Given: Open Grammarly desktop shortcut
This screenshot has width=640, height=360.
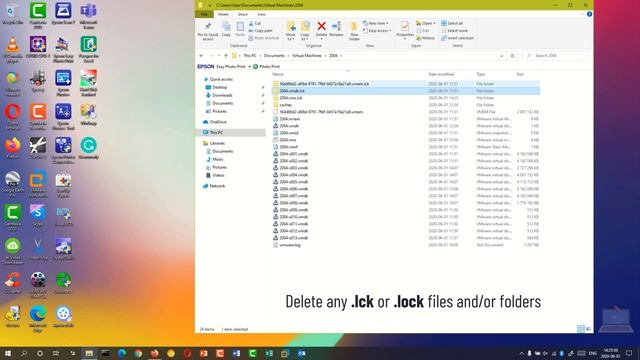Looking at the screenshot, I should (89, 148).
